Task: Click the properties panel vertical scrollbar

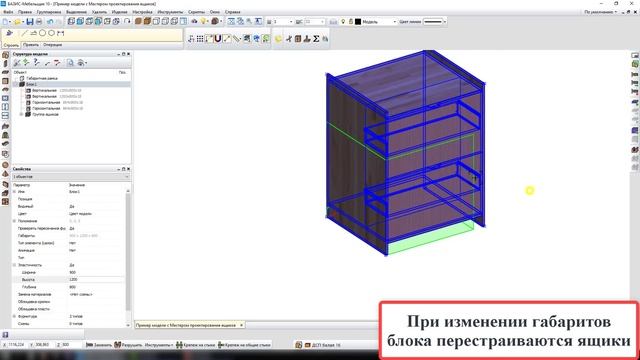Action: pos(128,253)
